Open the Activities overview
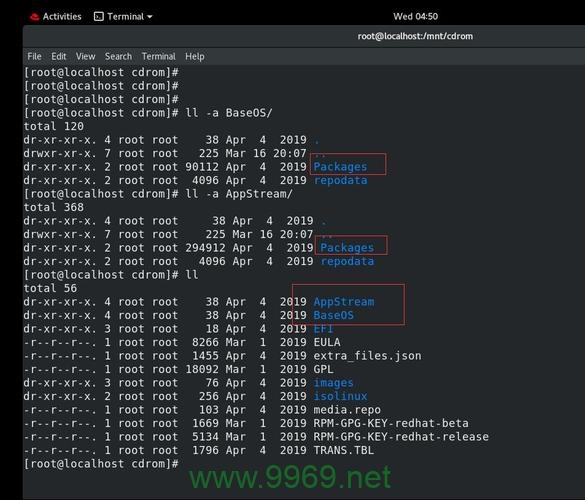Image resolution: width=585 pixels, height=500 pixels. coord(62,17)
